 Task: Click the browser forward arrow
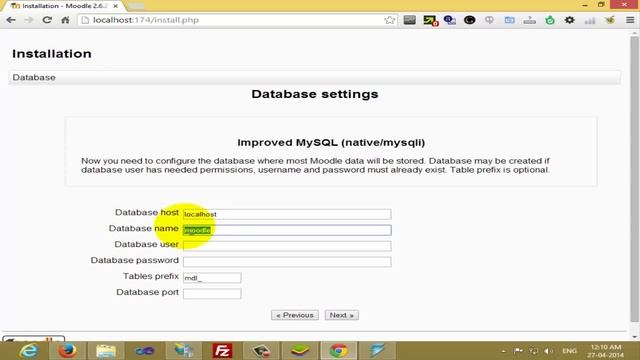click(29, 20)
